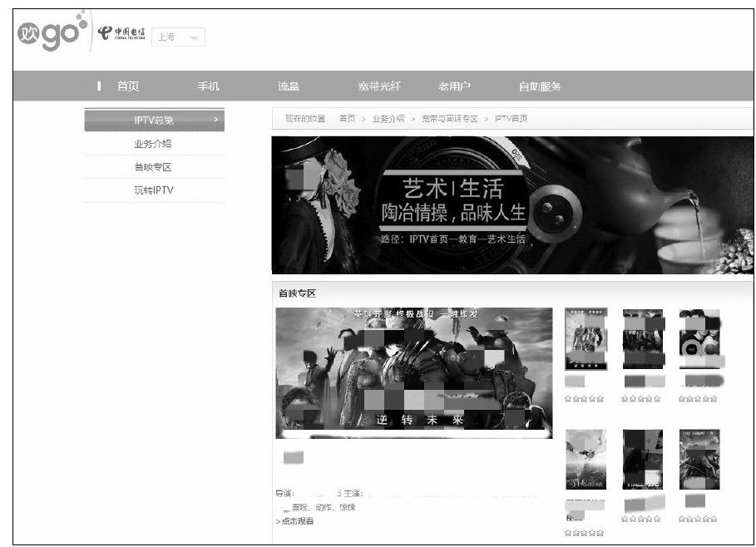Viewport: 756px width, 547px height.
Task: Go to 首页 in the navigation bar
Action: pos(127,86)
